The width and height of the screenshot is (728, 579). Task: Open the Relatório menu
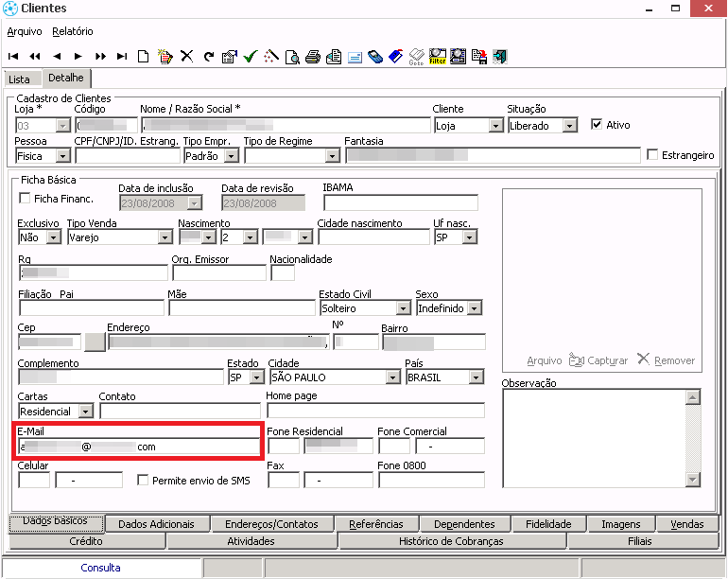[73, 31]
